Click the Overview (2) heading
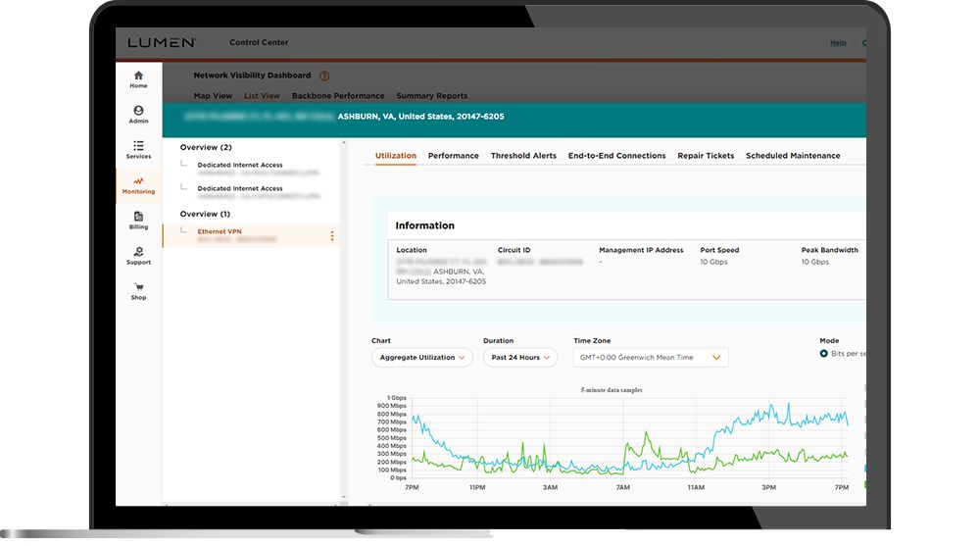This screenshot has height=546, width=980. [206, 148]
